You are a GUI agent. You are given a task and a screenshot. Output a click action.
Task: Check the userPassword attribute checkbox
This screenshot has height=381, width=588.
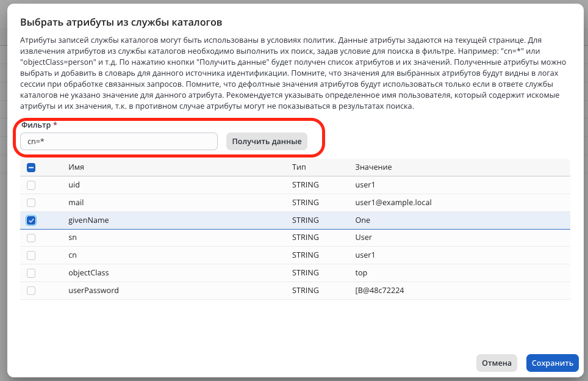click(x=31, y=291)
